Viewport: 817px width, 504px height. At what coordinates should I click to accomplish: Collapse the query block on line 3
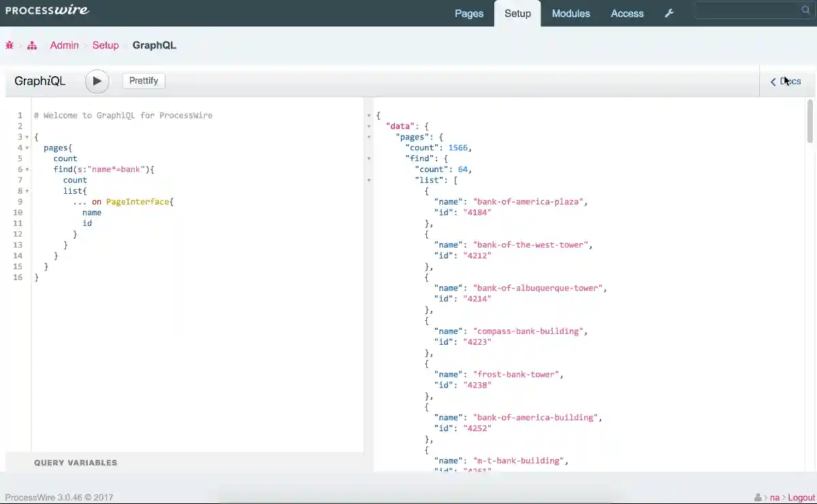[29, 137]
